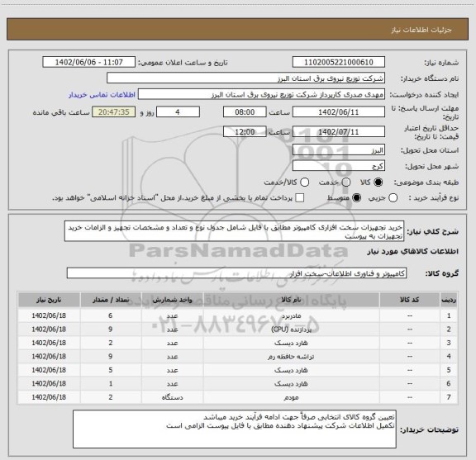Click the general need description text box

[x=235, y=231]
